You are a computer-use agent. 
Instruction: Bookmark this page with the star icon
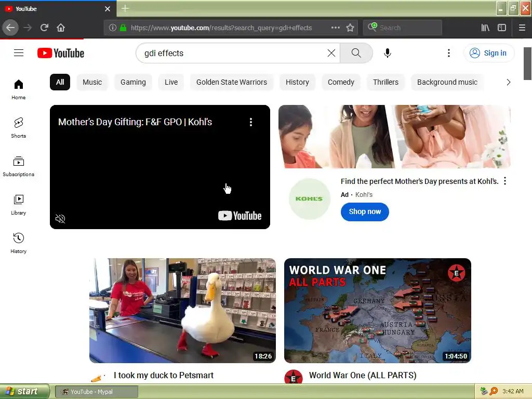point(350,28)
